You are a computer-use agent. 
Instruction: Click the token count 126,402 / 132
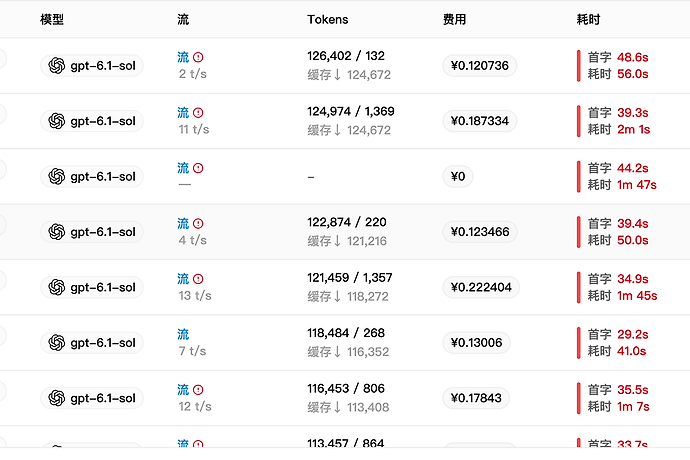[x=346, y=56]
